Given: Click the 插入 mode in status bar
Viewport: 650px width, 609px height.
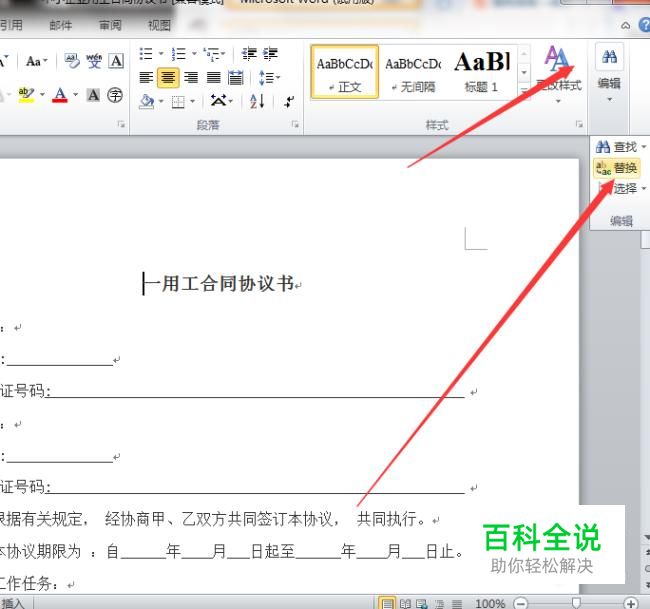Looking at the screenshot, I should pyautogui.click(x=13, y=603).
